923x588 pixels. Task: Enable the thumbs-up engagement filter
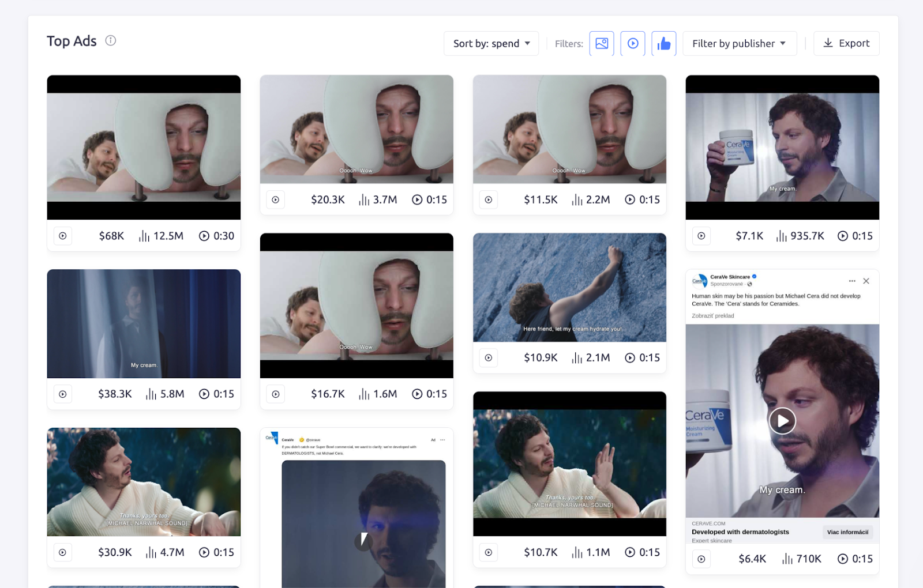(663, 43)
